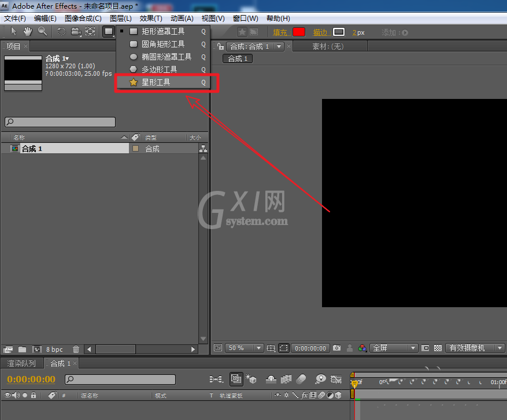Select the Pan Behind anchor tool
The width and height of the screenshot is (507, 420).
click(90, 31)
